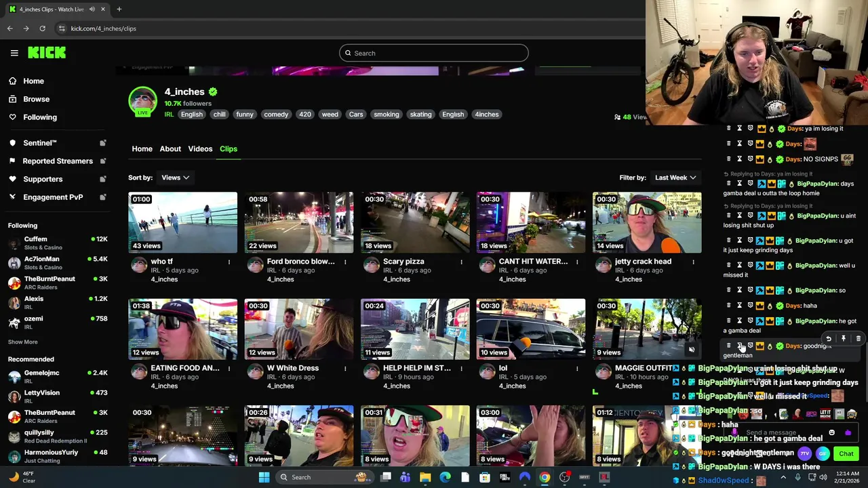Open options menu for 'Ford bronco blow...' clip
Screen dimensions: 868x488
[x=344, y=262]
